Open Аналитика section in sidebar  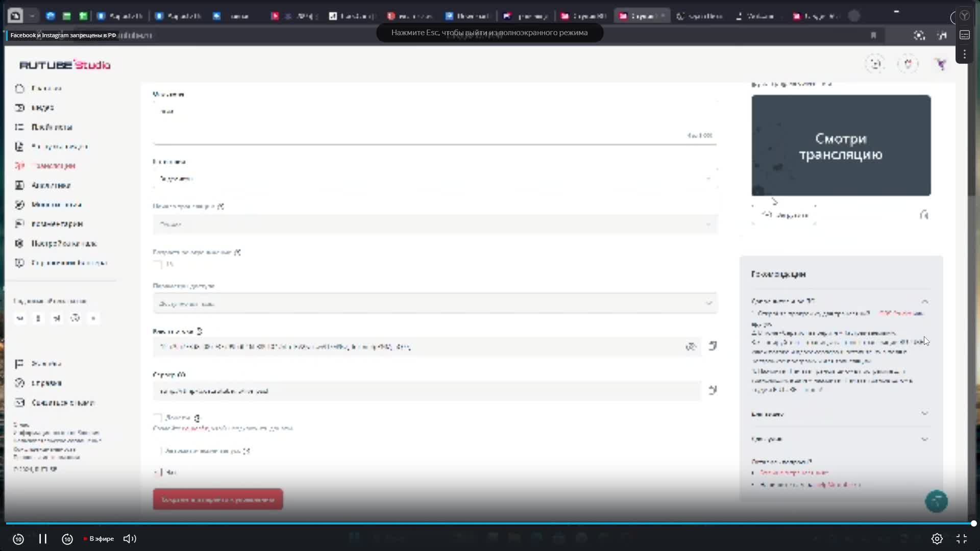pos(51,185)
